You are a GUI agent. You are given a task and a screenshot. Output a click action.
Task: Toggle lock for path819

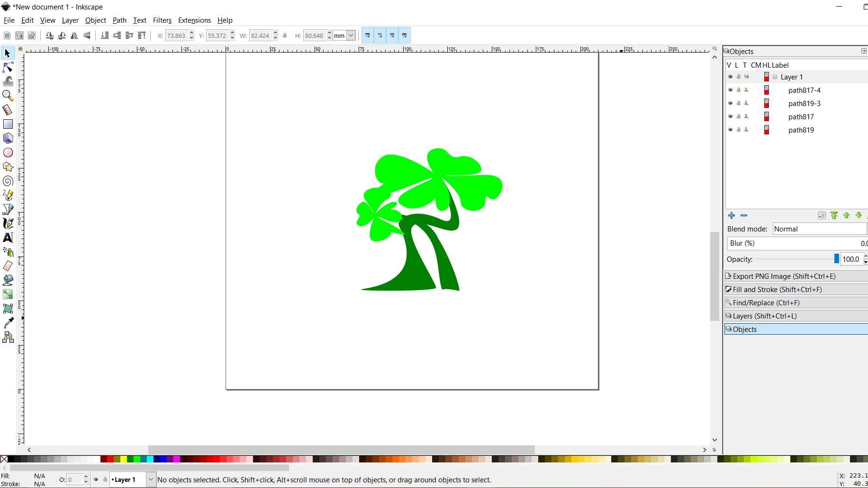[x=738, y=130]
